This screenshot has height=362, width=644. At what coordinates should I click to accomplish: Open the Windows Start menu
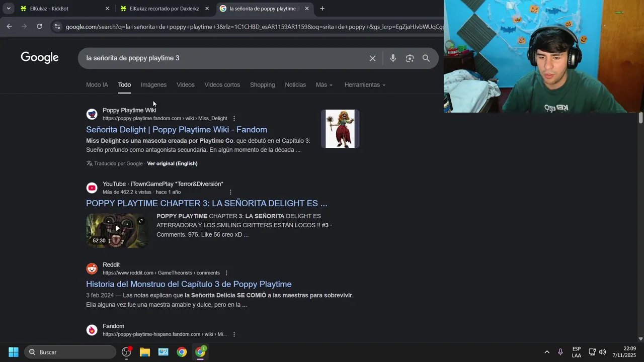pyautogui.click(x=14, y=352)
